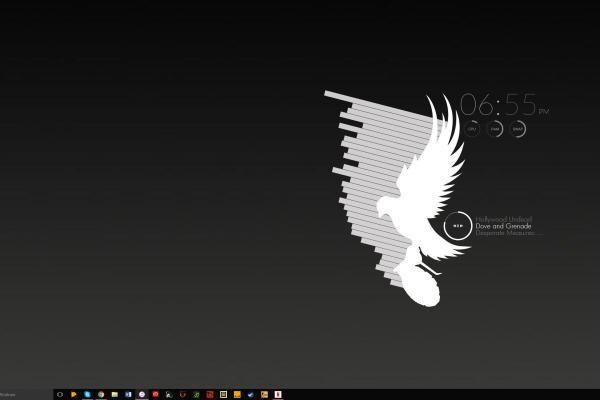Open the cream-bordered dark square icon on taskbar
600x400 pixels.
pos(223,394)
